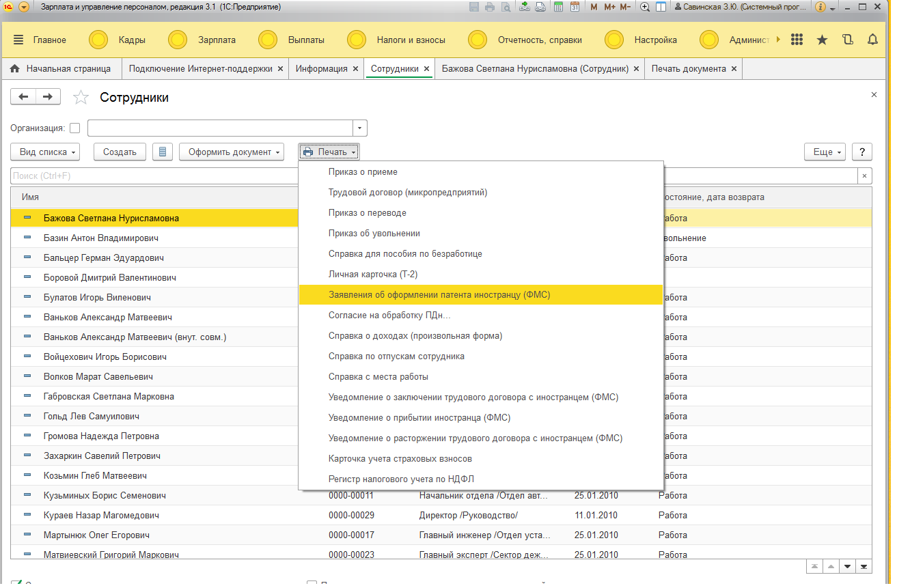The width and height of the screenshot is (897, 588).
Task: Click the get-link icon in title bar
Action: (x=525, y=7)
